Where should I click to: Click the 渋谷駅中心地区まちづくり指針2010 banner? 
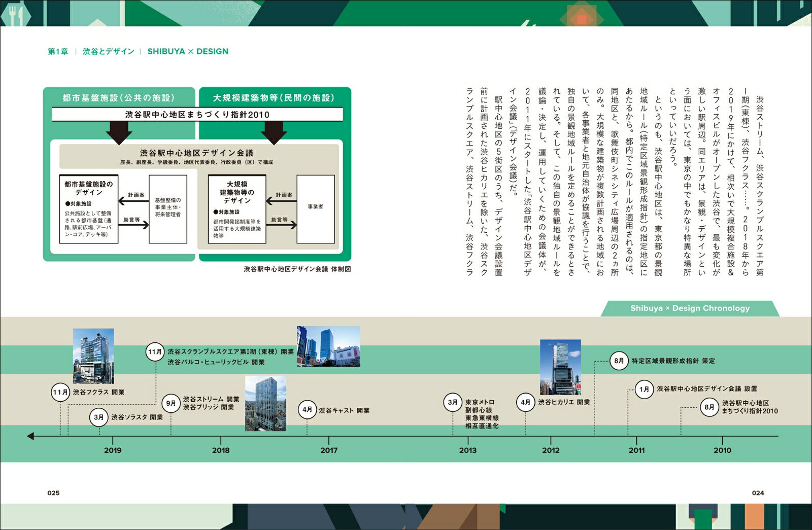point(197,115)
